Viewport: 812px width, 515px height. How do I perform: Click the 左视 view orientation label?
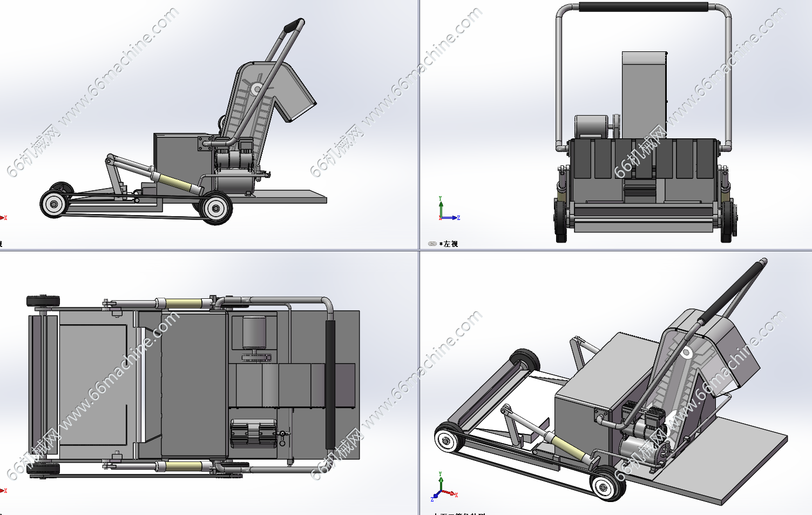click(450, 244)
